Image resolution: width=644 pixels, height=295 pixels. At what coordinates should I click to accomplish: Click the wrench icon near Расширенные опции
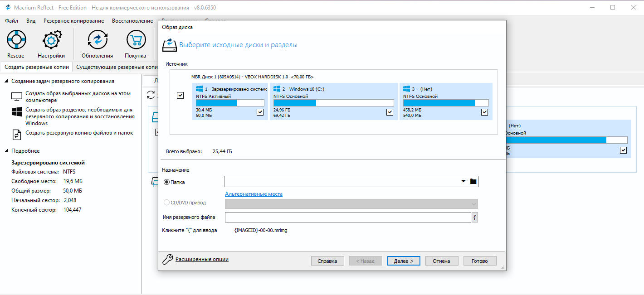(168, 259)
